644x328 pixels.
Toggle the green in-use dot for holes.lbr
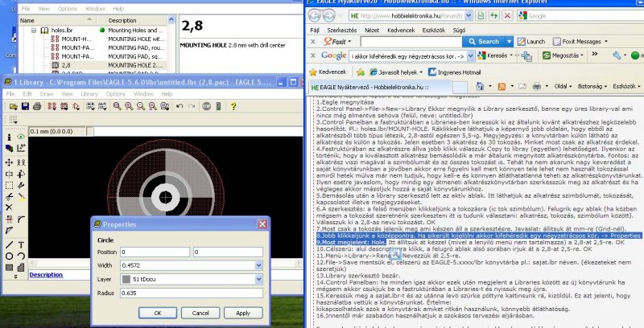(102, 30)
